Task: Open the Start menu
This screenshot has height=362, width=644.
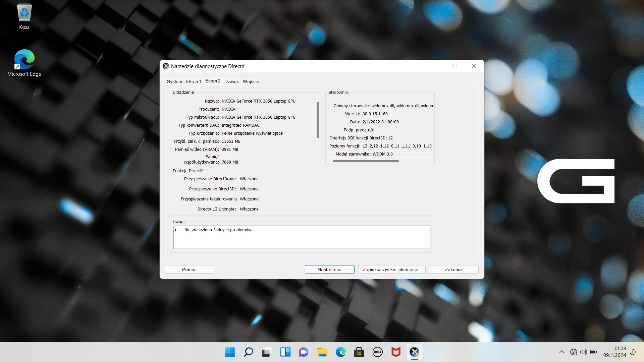Action: pyautogui.click(x=229, y=352)
